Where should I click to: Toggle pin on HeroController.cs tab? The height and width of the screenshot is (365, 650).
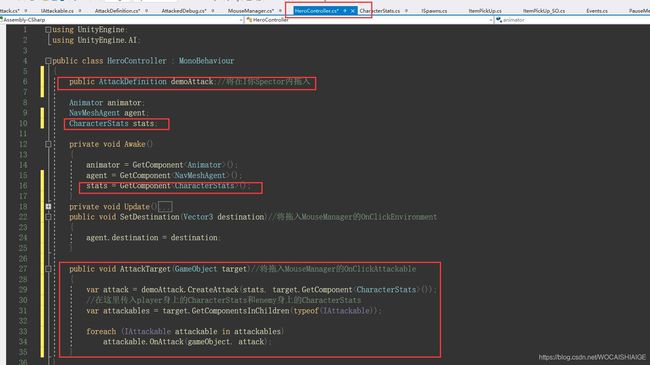[x=345, y=11]
